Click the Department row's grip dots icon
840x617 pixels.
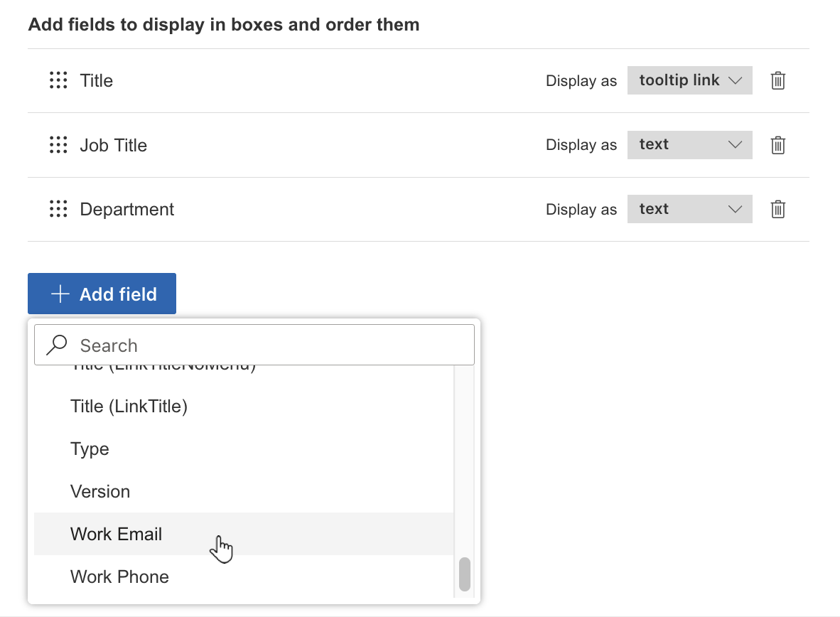tap(58, 209)
